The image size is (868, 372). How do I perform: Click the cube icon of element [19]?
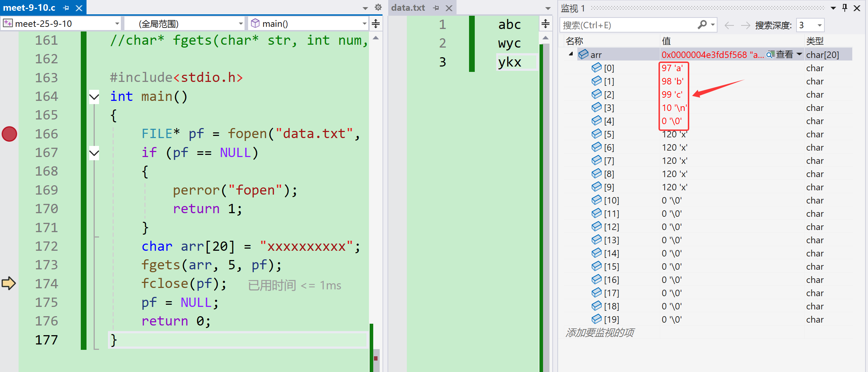pos(597,319)
